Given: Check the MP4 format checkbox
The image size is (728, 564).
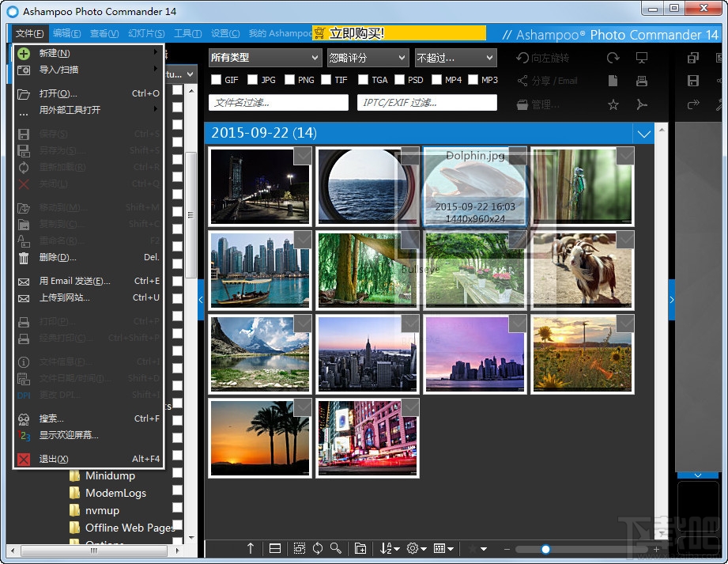Looking at the screenshot, I should [x=436, y=80].
